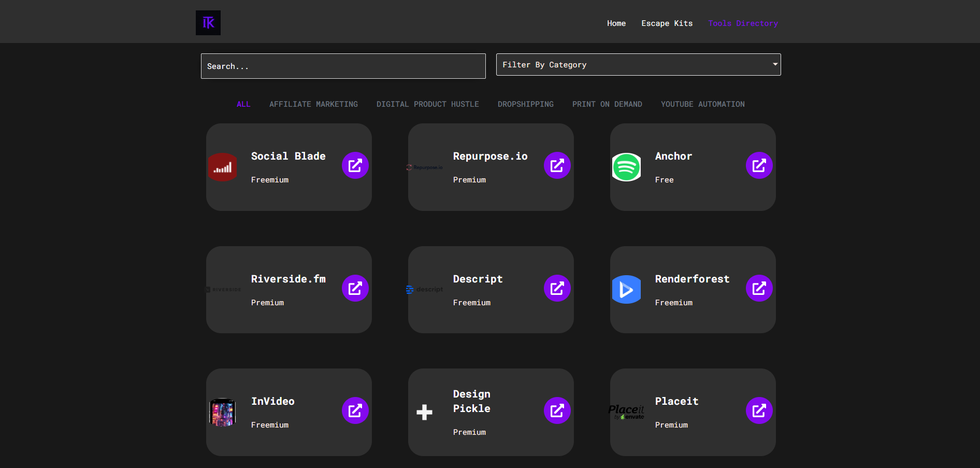The height and width of the screenshot is (468, 980).
Task: Select the Affiliate Marketing tab
Action: 313,104
